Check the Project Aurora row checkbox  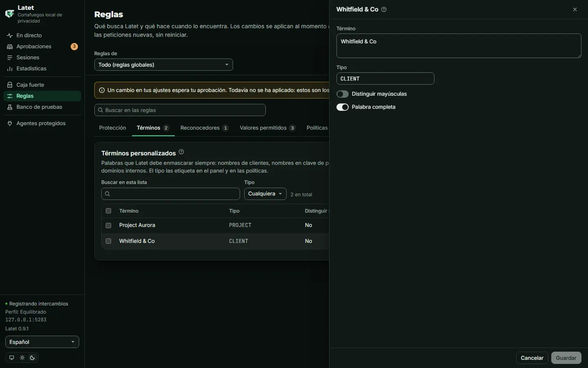click(109, 225)
